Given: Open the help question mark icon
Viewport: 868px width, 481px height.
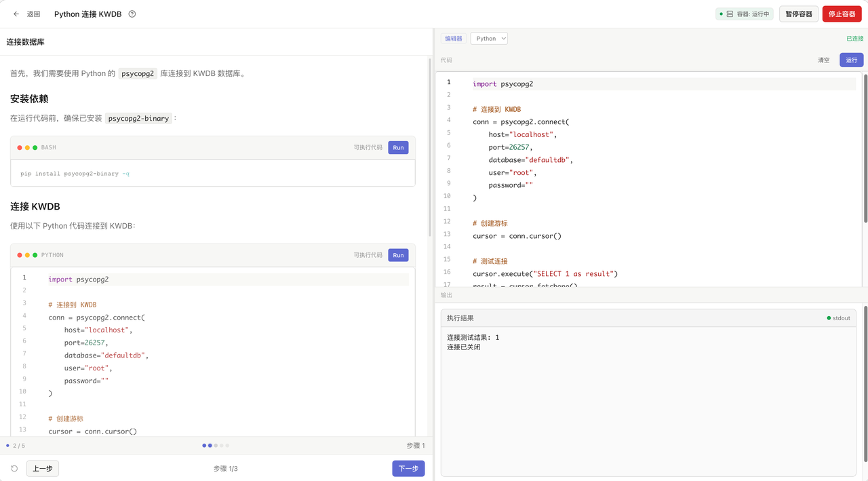Looking at the screenshot, I should point(132,14).
